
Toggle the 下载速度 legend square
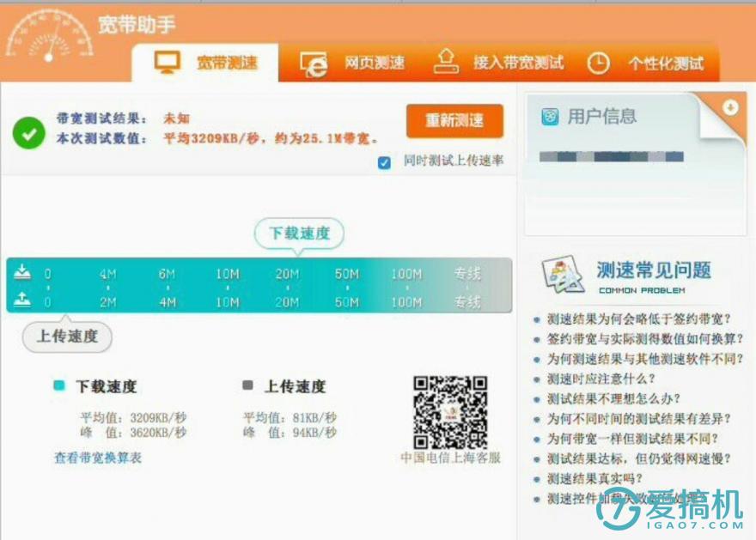[58, 388]
